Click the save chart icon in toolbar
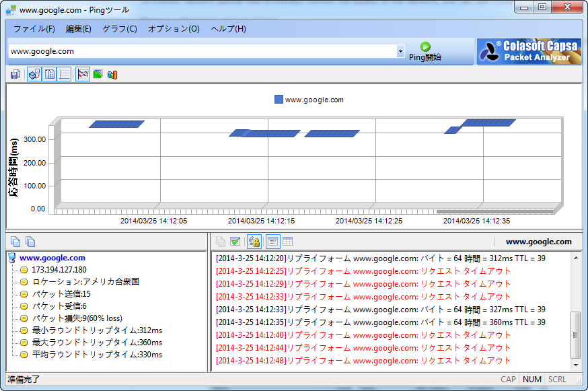Screen dimensions: 588x391 [15, 74]
